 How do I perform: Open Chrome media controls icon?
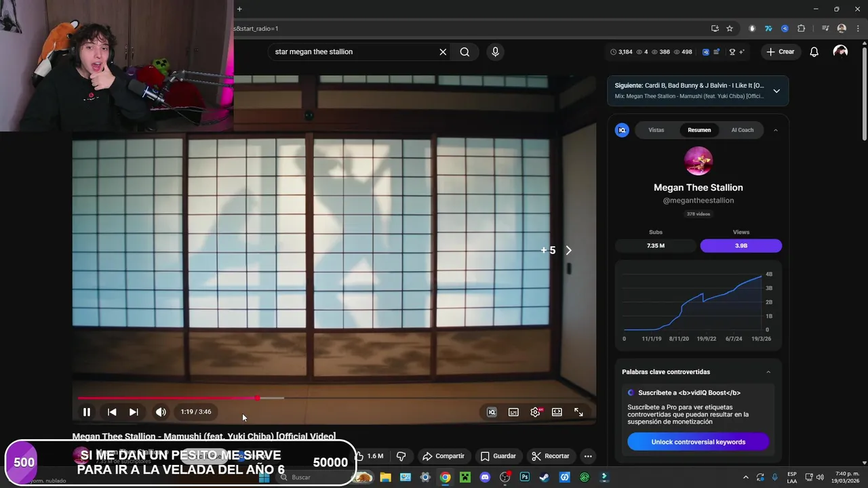825,28
